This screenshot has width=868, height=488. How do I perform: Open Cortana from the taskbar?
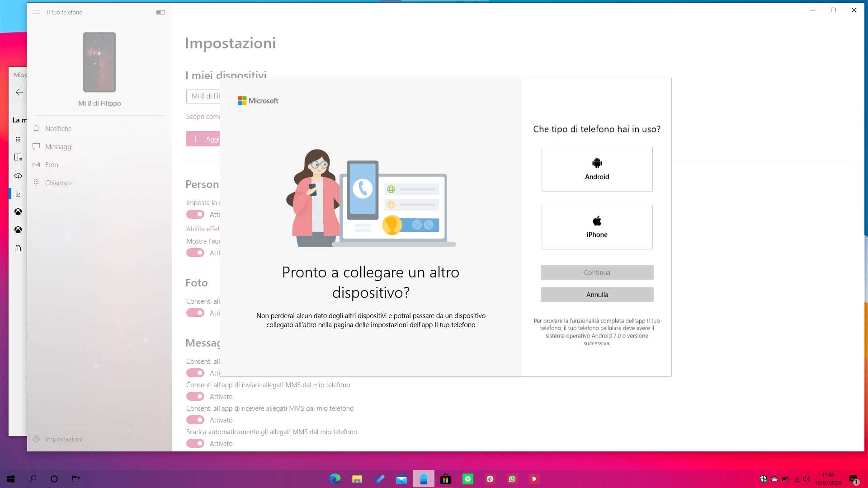[x=54, y=479]
